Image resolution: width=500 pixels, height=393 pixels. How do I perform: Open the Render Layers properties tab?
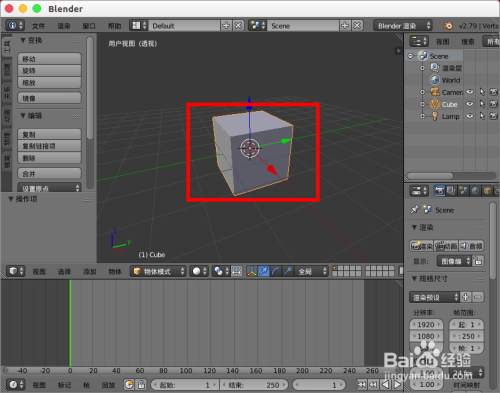[x=451, y=191]
